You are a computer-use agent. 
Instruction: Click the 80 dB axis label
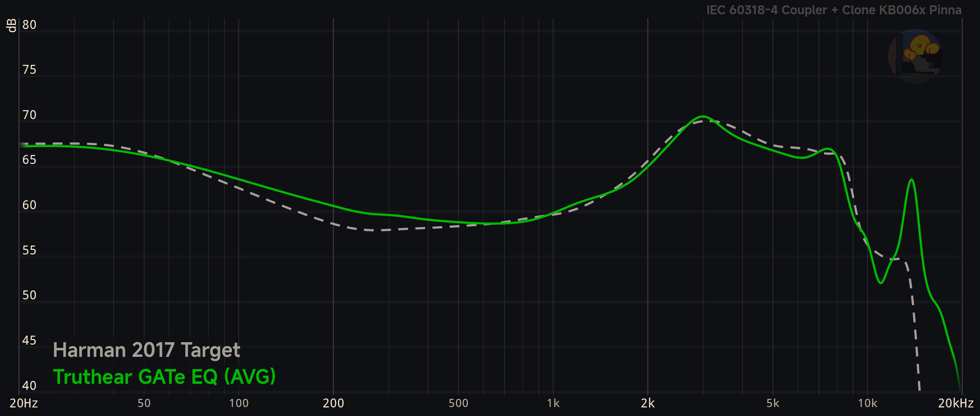29,25
